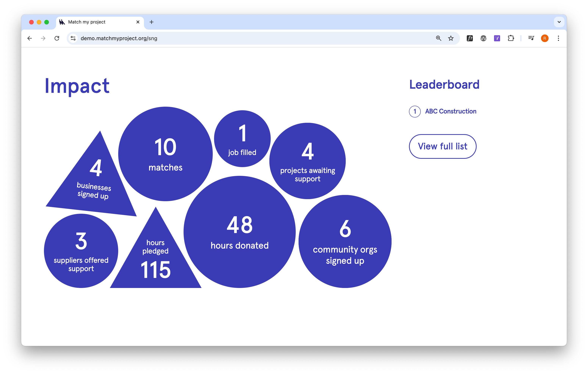The image size is (588, 374).
Task: Click the 1 job filled circle
Action: point(242,139)
